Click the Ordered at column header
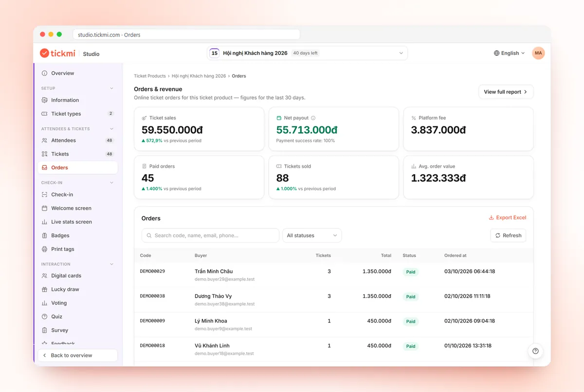 pyautogui.click(x=456, y=255)
